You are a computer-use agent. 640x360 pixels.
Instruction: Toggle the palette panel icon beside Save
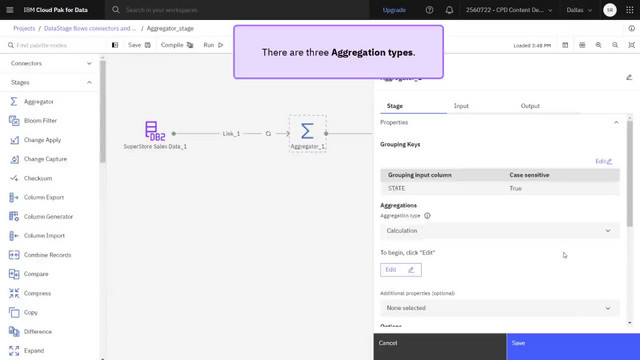tap(115, 45)
